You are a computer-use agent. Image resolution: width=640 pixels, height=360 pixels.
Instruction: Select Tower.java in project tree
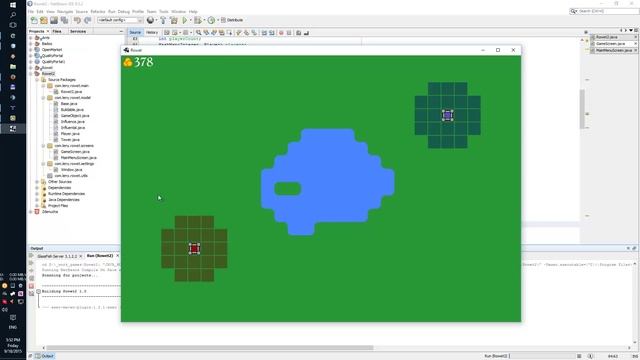tap(70, 140)
